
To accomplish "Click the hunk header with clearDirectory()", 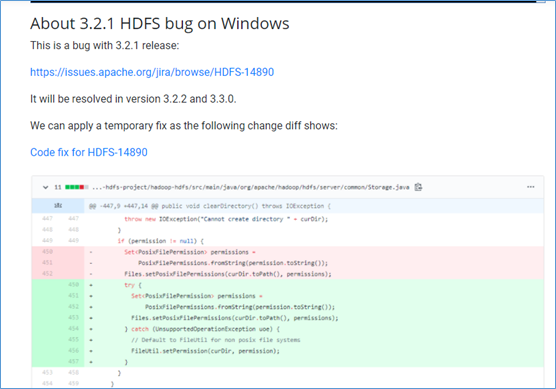I will (x=210, y=206).
